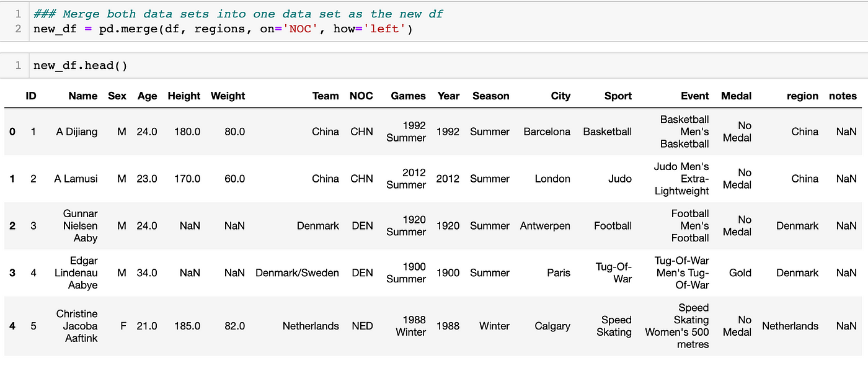868x368 pixels.
Task: Click the Judo Men's Extra-Lightweight event cell
Action: click(x=681, y=179)
